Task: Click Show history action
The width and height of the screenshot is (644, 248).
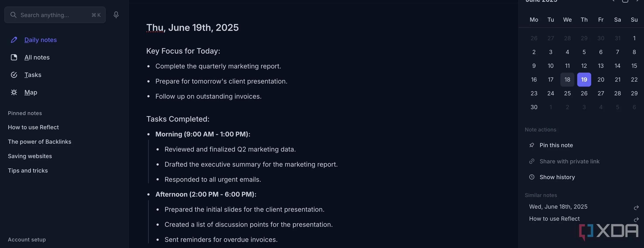Action: click(x=557, y=177)
